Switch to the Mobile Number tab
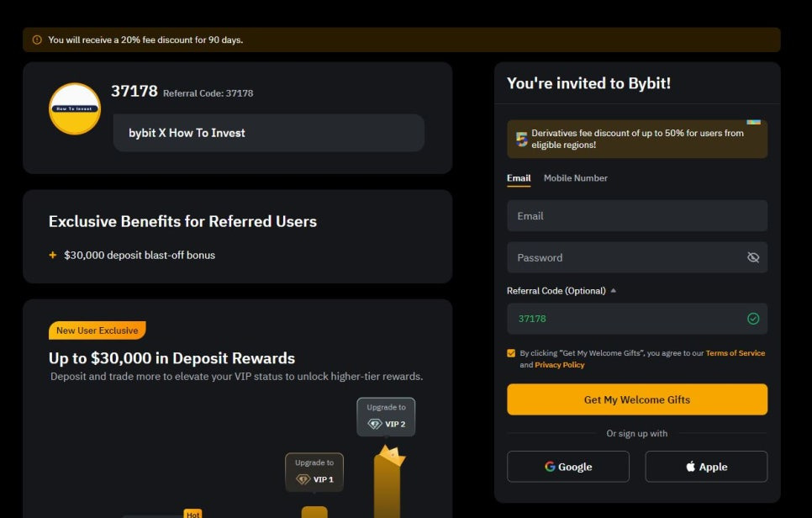The width and height of the screenshot is (812, 518). pos(575,178)
